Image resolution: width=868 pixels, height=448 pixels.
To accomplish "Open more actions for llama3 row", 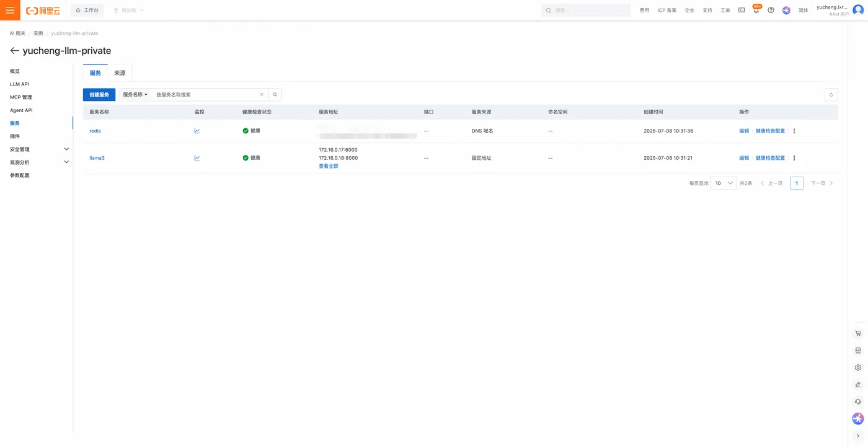I will pyautogui.click(x=794, y=158).
